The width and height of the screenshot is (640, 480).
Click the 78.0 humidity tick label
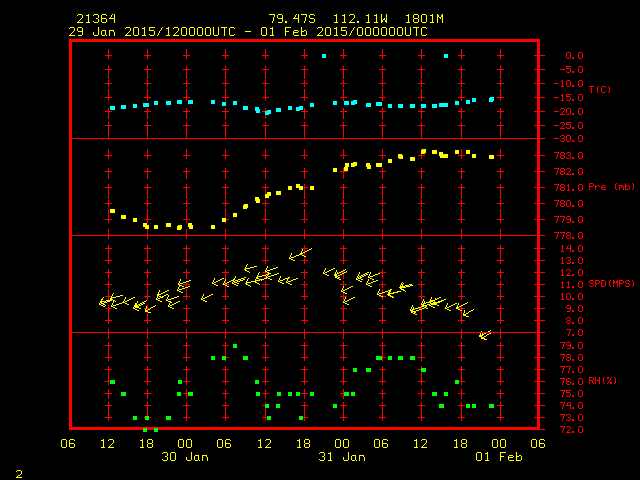[x=571, y=358]
